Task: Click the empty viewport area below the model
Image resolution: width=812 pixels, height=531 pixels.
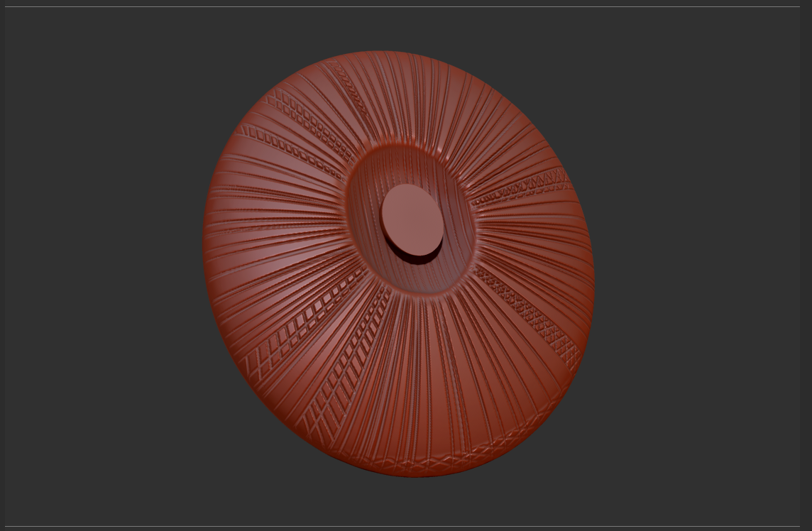Action: [x=405, y=504]
